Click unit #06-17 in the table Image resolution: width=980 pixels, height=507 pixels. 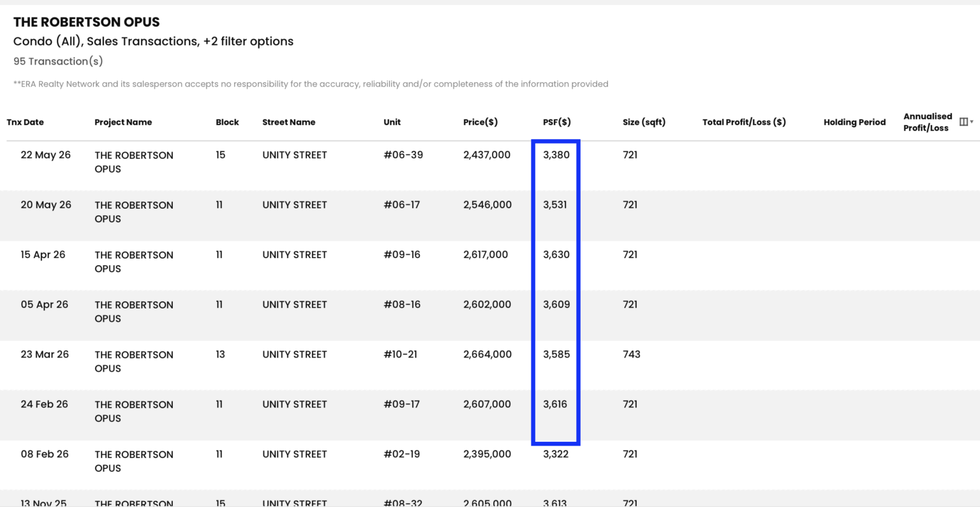(402, 205)
